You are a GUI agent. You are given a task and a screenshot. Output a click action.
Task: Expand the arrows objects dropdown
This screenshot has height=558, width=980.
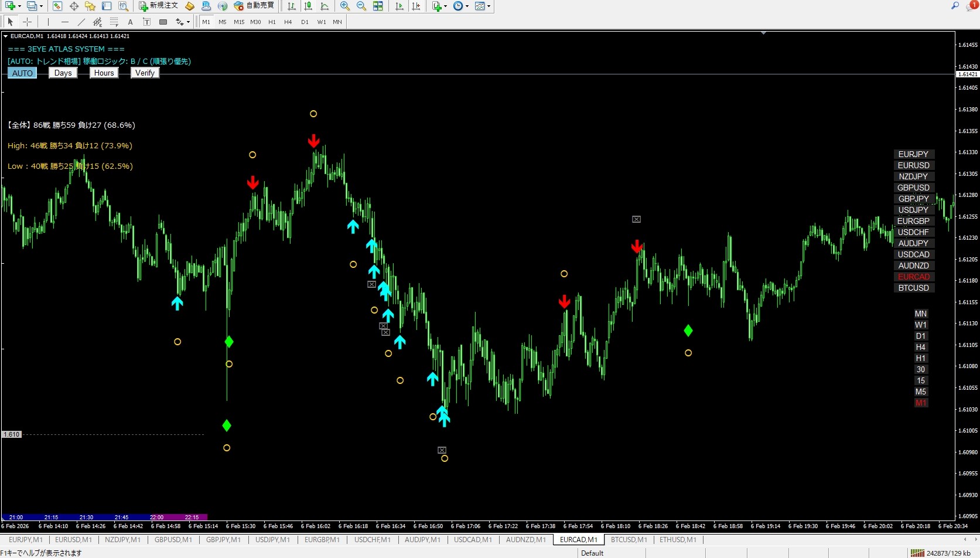pyautogui.click(x=188, y=22)
